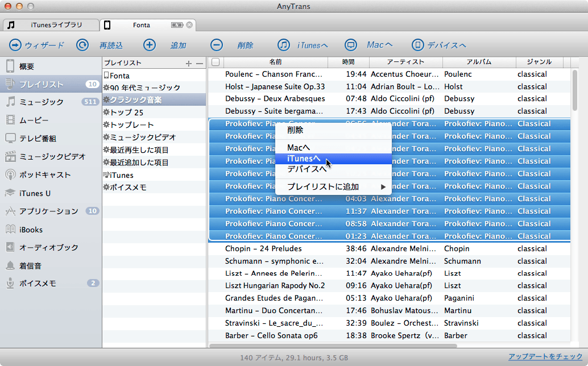Viewport: 588px width, 366px height.
Task: Select the Chopin – 24 Preludes track
Action: [x=389, y=249]
